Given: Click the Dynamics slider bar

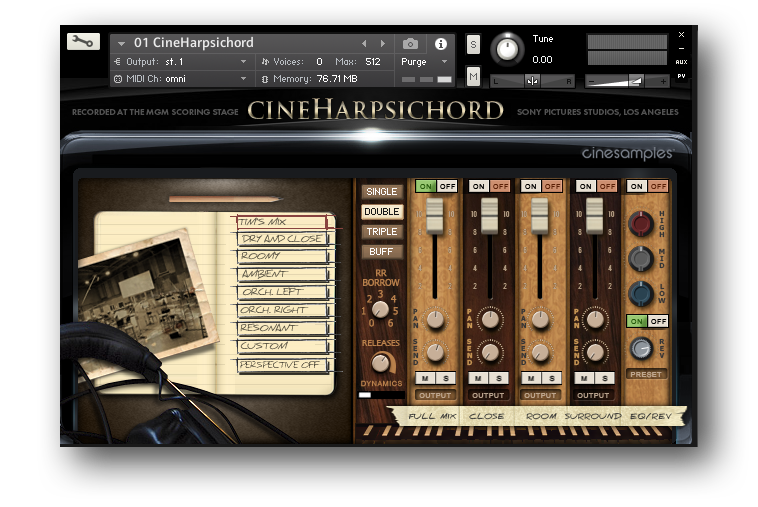Looking at the screenshot, I should click(381, 395).
